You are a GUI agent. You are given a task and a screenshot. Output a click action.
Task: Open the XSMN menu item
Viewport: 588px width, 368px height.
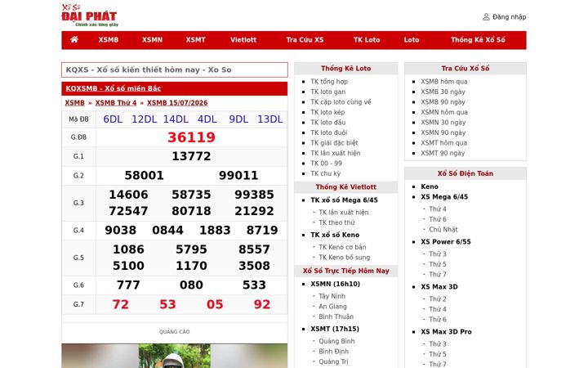152,40
